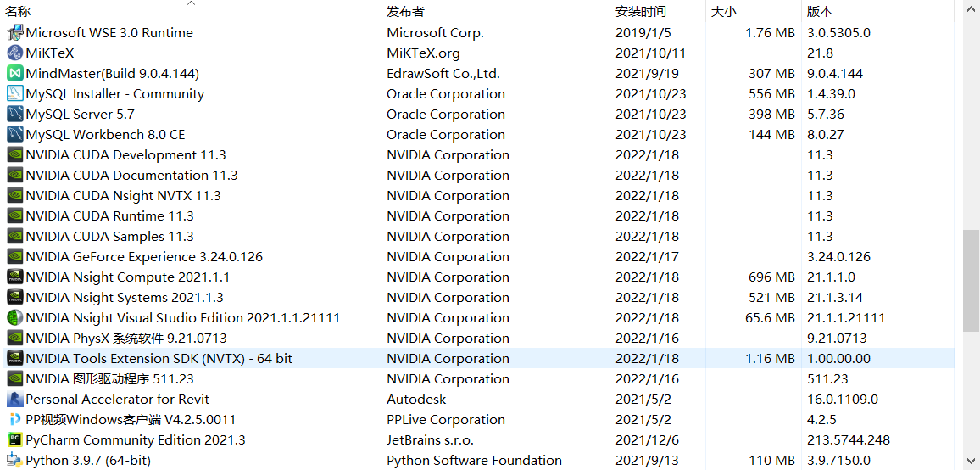The image size is (980, 470).
Task: Click the NVIDIA PhysX 系统软件 icon
Action: [x=15, y=338]
